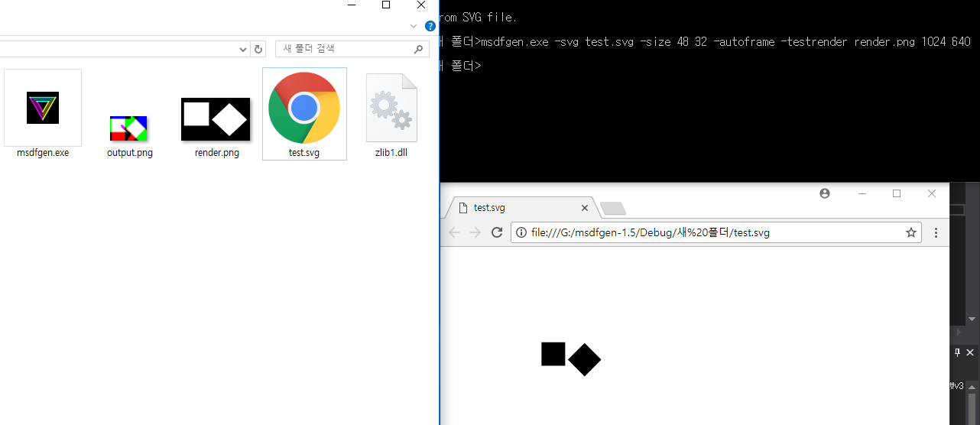The width and height of the screenshot is (980, 425).
Task: Select the render.png thumbnail
Action: pyautogui.click(x=216, y=119)
